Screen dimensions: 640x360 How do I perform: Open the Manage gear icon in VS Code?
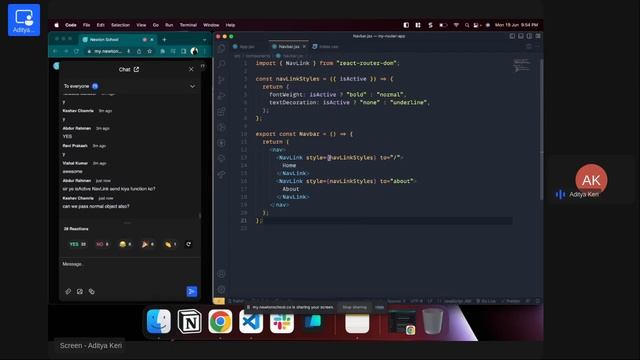221,289
